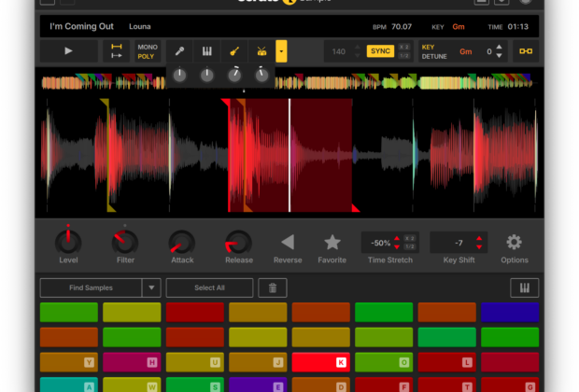Toggle keyboard mode piano icon near pads
579x392 pixels.
click(524, 287)
